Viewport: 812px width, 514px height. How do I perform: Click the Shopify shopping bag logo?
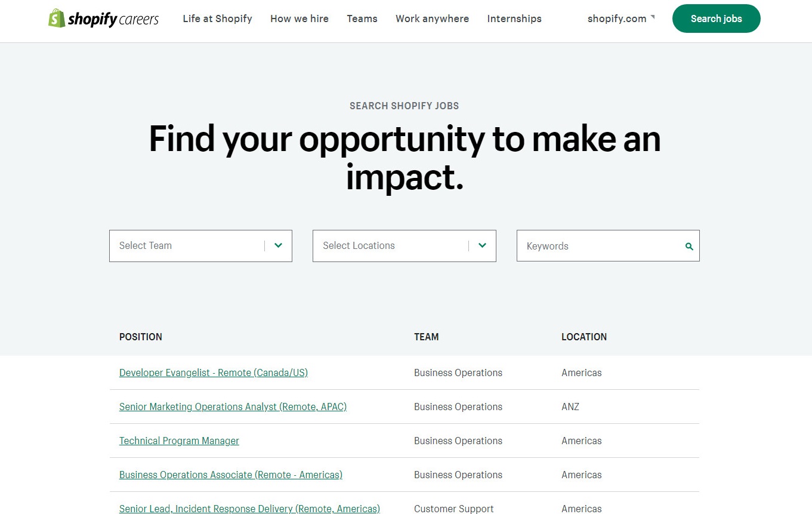[57, 19]
